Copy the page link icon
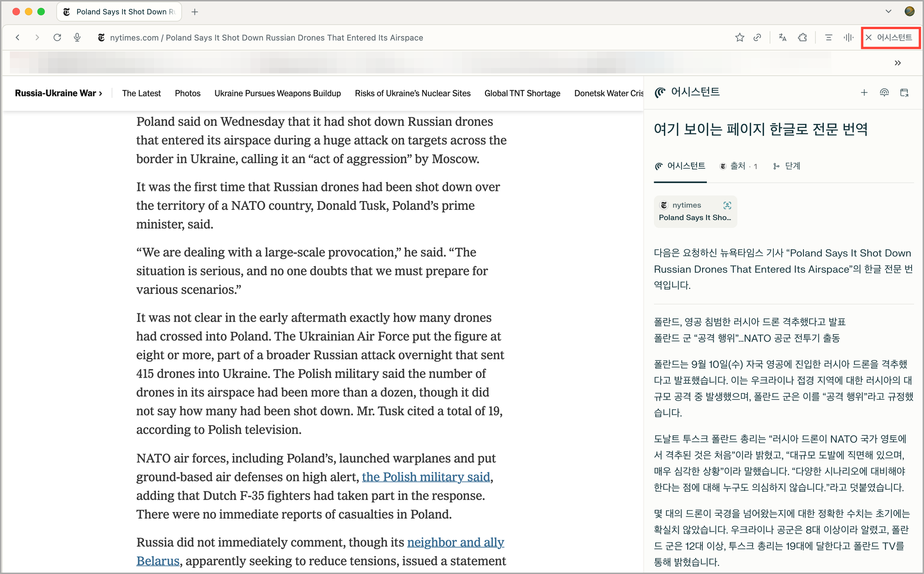 pyautogui.click(x=757, y=37)
